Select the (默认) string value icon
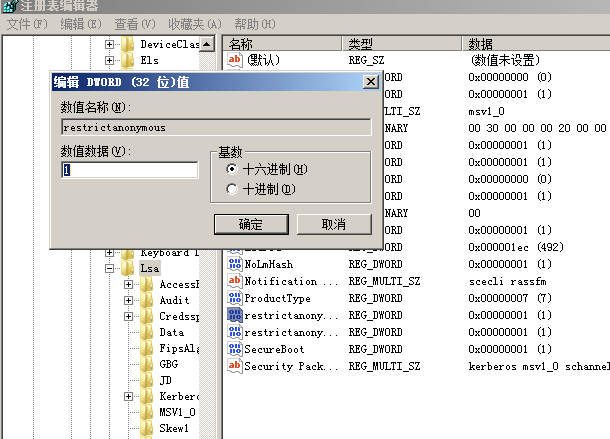 point(235,60)
